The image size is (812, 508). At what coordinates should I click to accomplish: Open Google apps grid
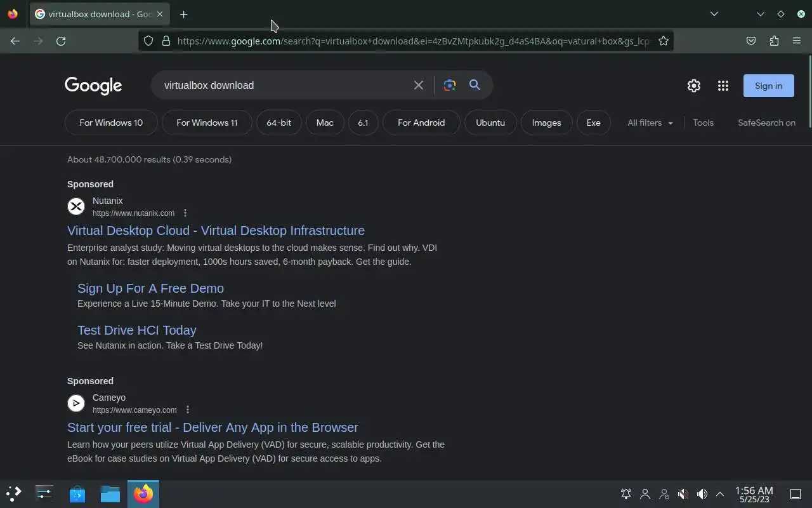tap(723, 86)
